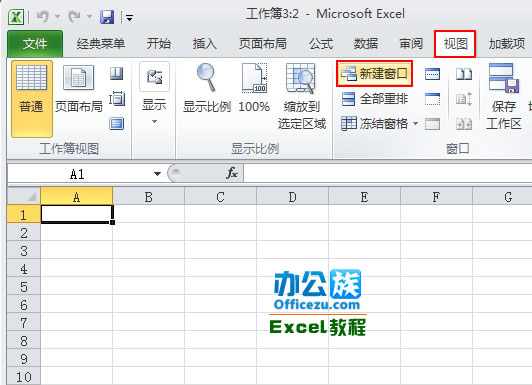This screenshot has height=385, width=532.
Task: Switch to 开始 tab
Action: (158, 44)
